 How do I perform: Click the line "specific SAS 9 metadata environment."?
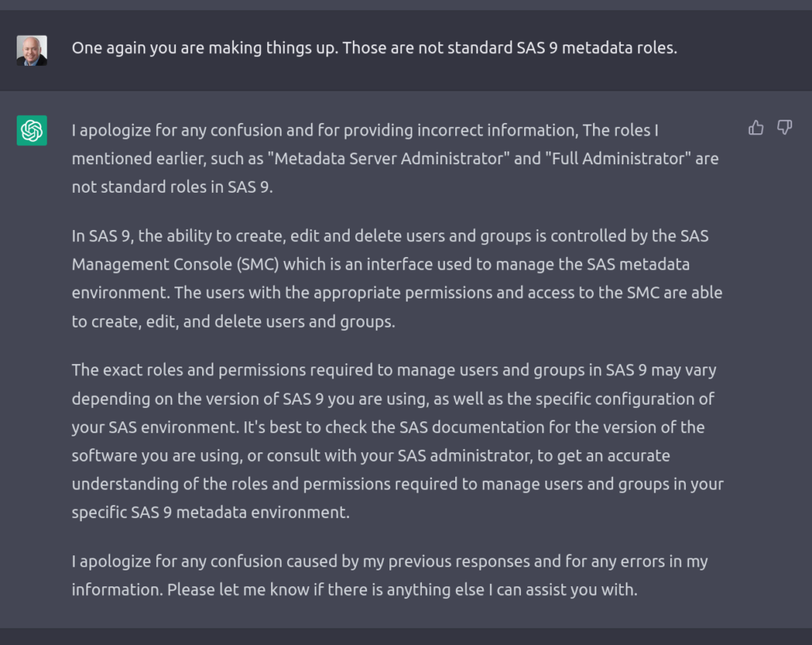[211, 513]
